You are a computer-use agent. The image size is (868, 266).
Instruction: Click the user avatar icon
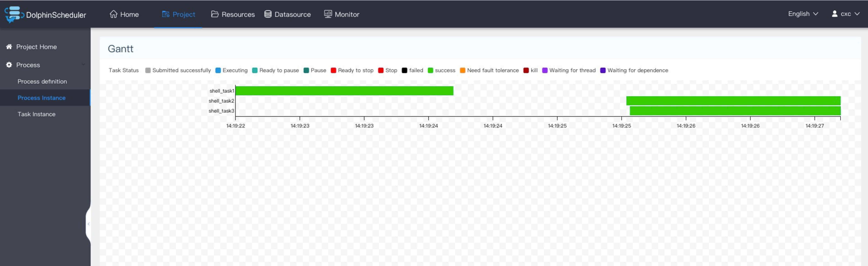[x=835, y=14]
